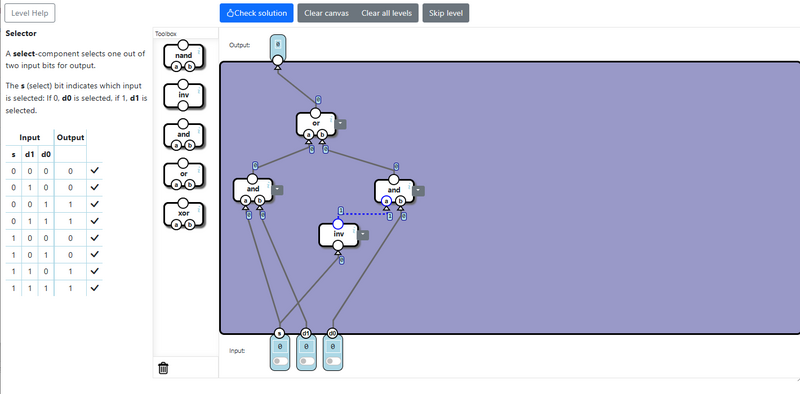Click the Output connector node
This screenshot has width=800, height=394.
[x=277, y=61]
